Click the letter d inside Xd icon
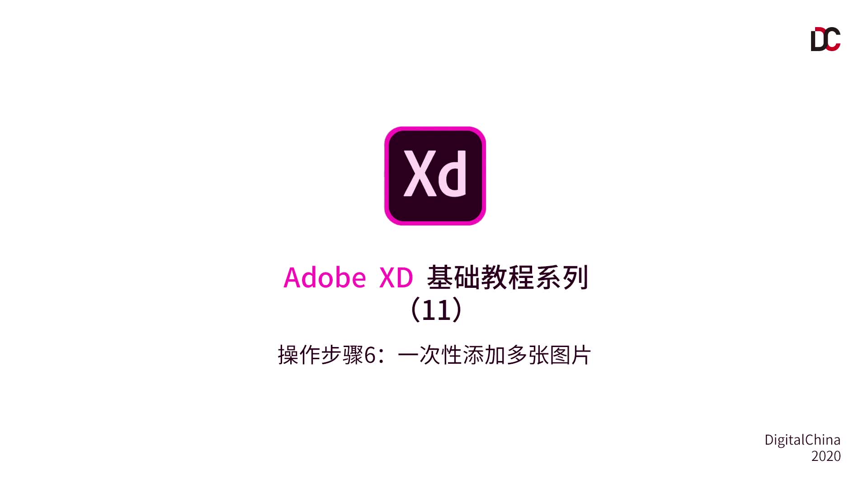868x488 pixels. point(453,174)
